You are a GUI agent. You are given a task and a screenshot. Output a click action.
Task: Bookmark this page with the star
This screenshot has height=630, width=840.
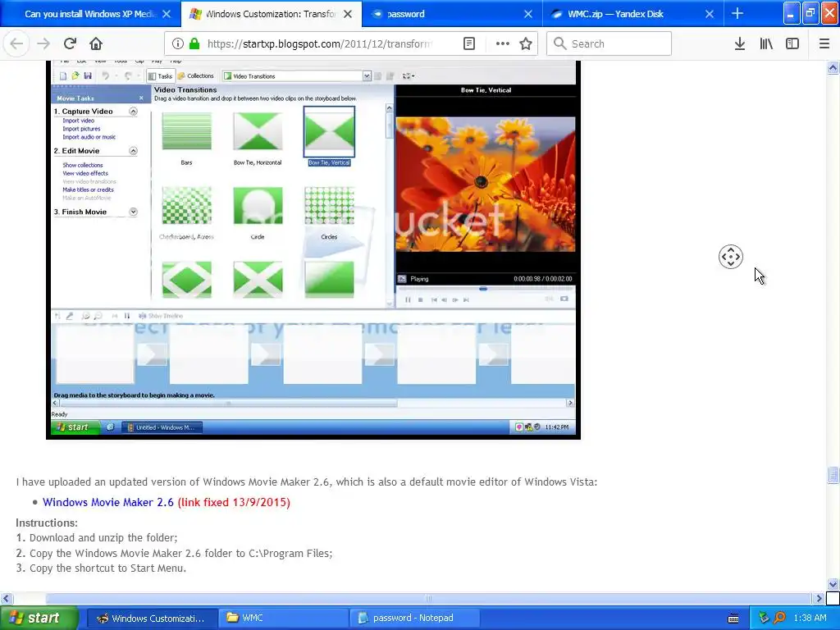pyautogui.click(x=526, y=43)
